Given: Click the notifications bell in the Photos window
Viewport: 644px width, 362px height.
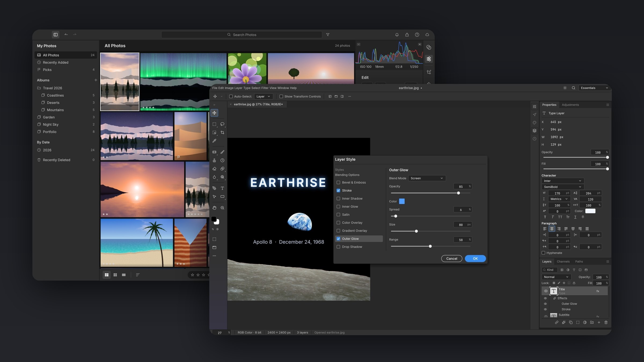Looking at the screenshot, I should [397, 35].
